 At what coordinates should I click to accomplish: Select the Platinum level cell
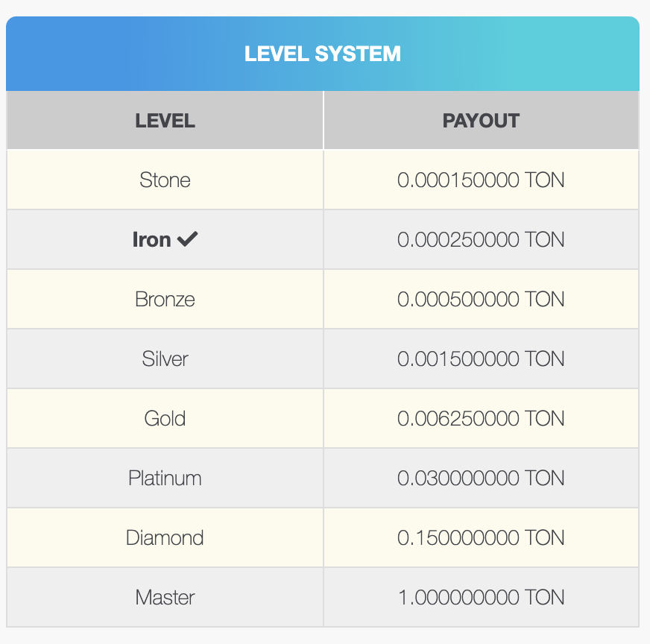(165, 478)
